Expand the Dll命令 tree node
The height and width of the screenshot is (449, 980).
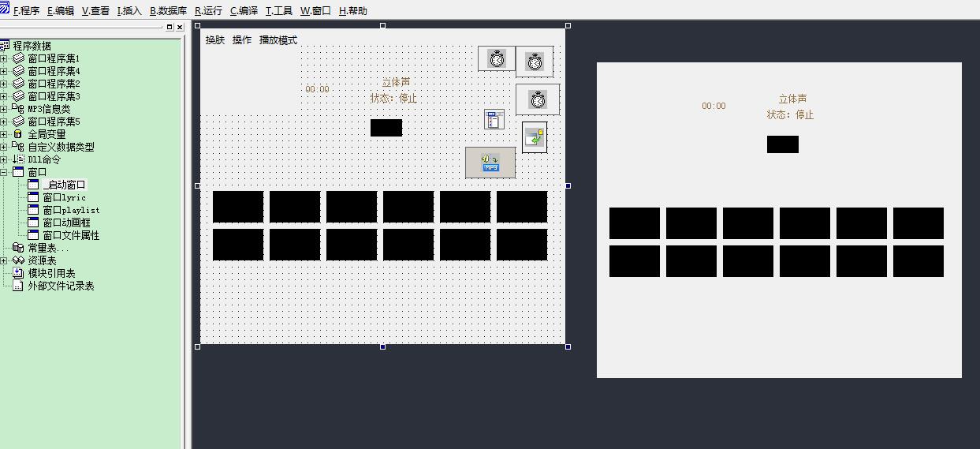click(x=4, y=159)
